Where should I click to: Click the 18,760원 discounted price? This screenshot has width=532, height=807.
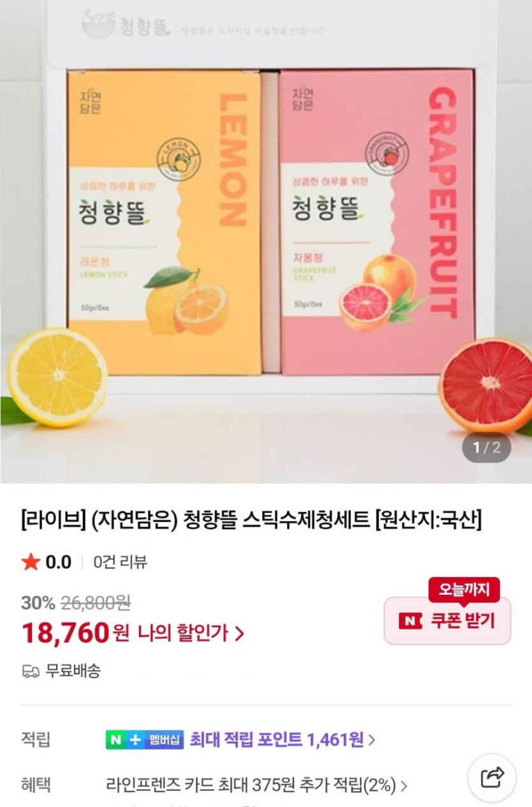click(75, 633)
